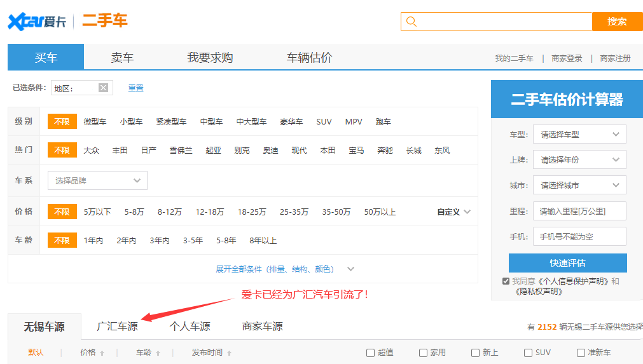The image size is (643, 364).
Task: Switch to the 卖车 tab
Action: [x=122, y=57]
